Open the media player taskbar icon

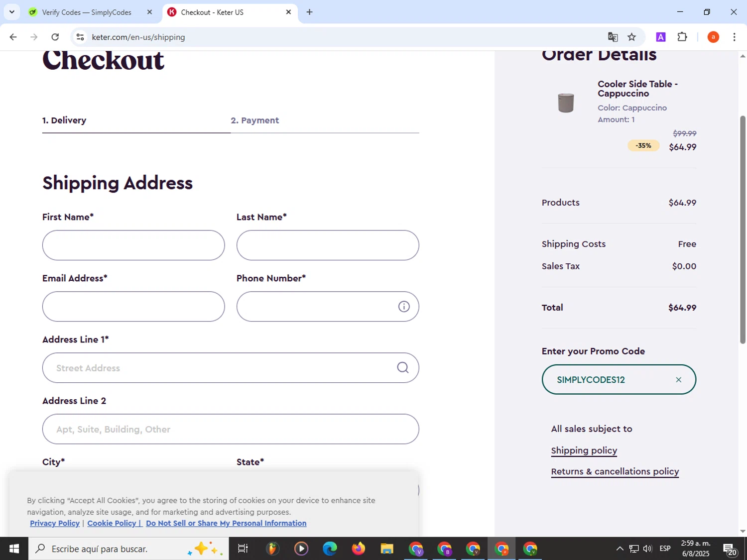pyautogui.click(x=301, y=549)
